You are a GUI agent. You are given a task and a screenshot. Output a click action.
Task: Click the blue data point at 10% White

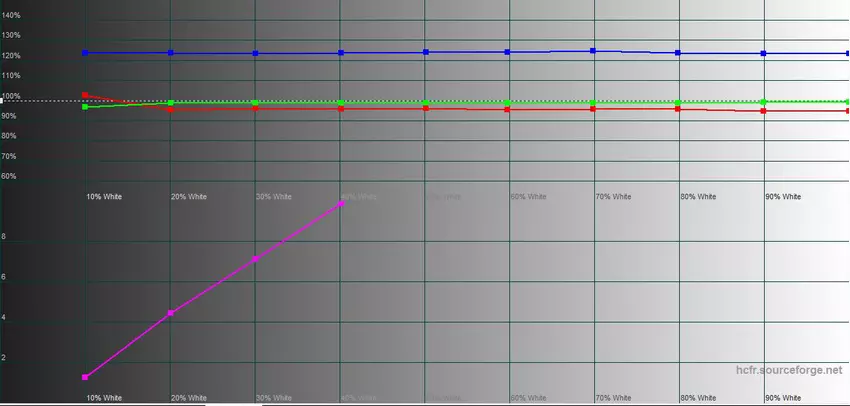tap(86, 53)
